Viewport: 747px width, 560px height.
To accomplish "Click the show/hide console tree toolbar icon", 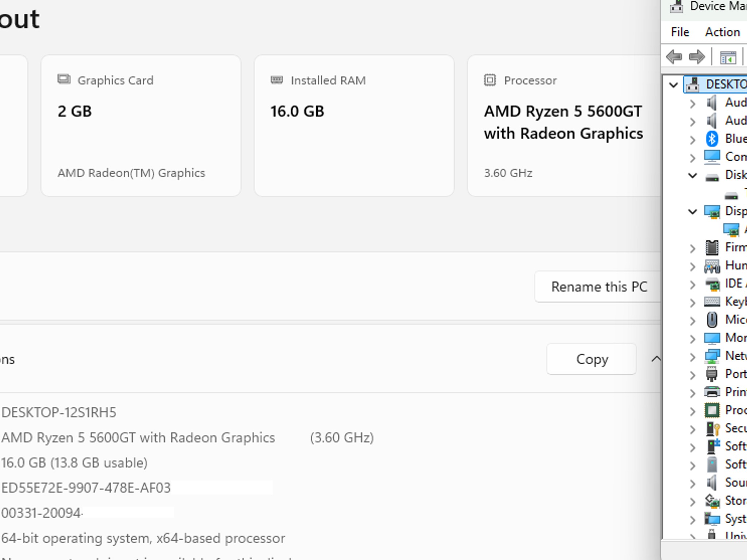I will tap(728, 58).
